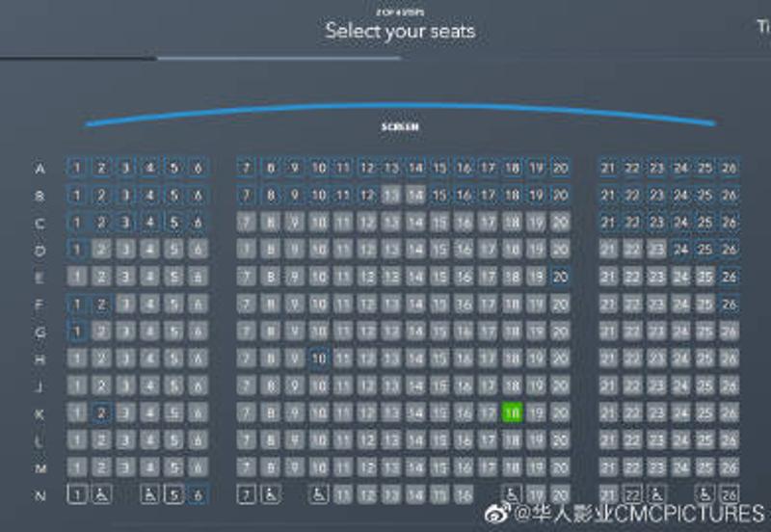Screen dimensions: 771x532
Task: Select wheelchair space left of seat N5
Action: coord(149,494)
